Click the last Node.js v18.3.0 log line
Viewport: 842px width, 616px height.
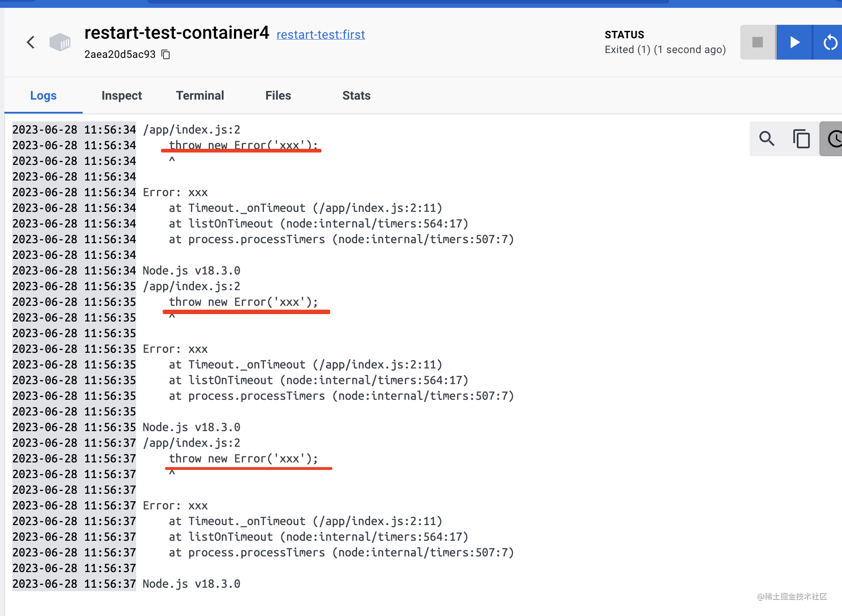pyautogui.click(x=191, y=584)
